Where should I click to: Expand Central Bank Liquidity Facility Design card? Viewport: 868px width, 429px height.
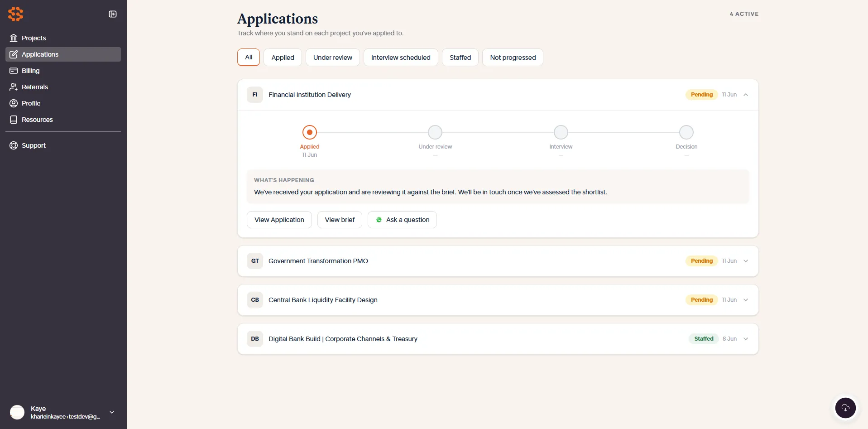[x=746, y=300]
